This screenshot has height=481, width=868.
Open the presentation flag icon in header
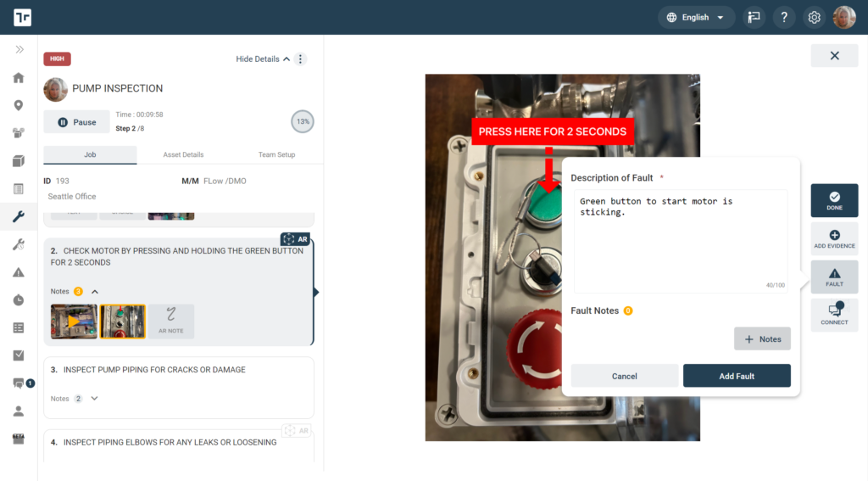[x=754, y=17]
